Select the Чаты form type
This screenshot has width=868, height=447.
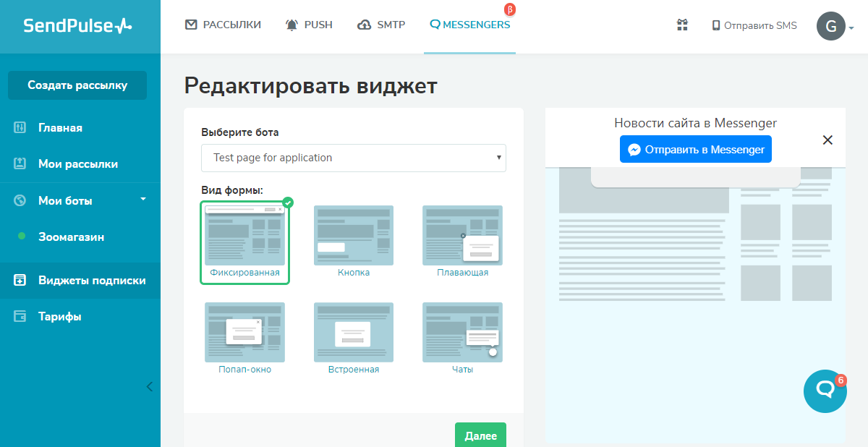(462, 339)
